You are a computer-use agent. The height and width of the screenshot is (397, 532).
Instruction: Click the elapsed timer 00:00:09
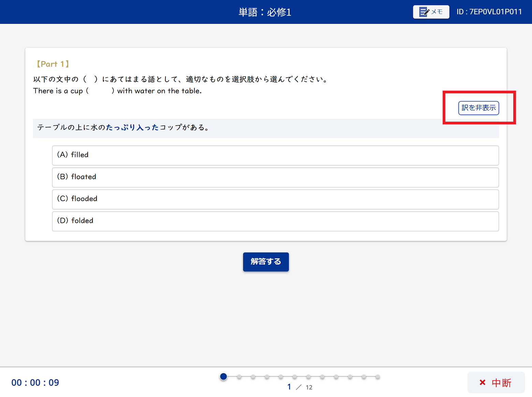point(35,382)
